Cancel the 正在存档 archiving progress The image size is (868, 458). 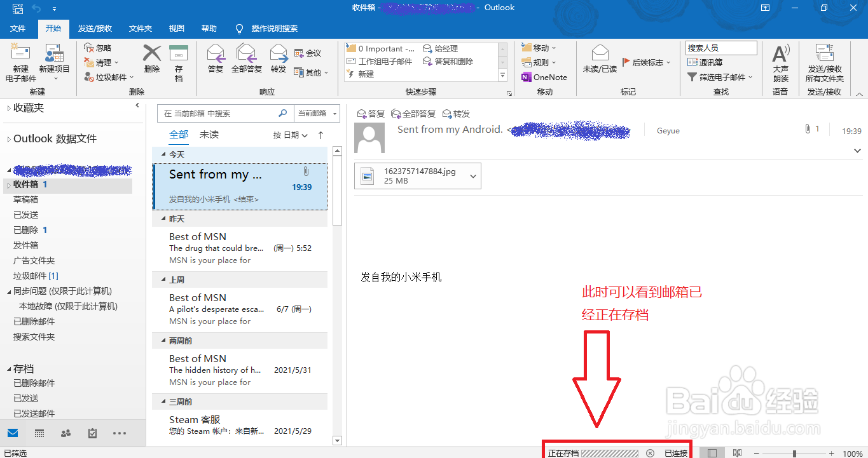(x=650, y=453)
